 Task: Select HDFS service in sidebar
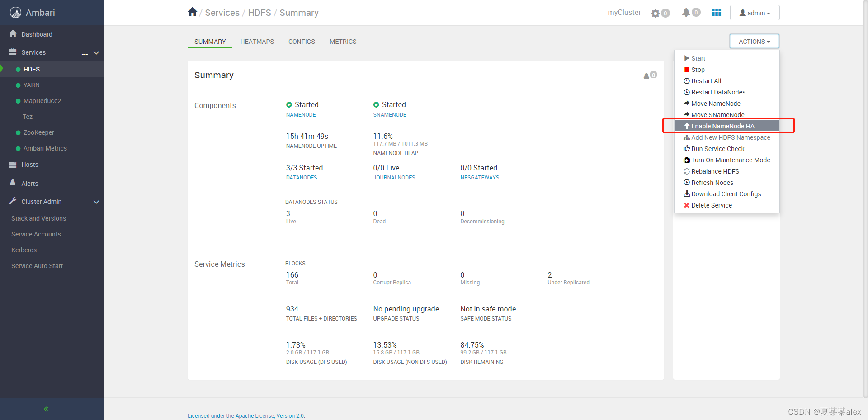point(52,69)
